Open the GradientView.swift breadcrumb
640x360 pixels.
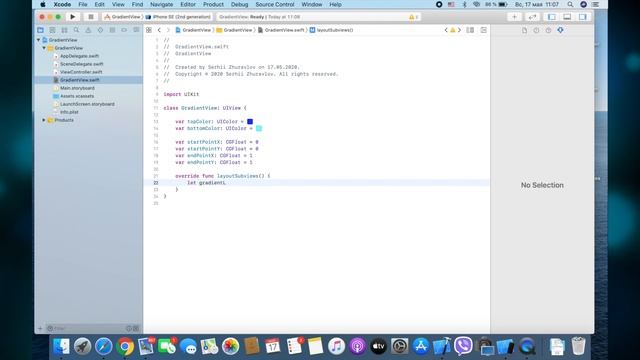coord(281,30)
